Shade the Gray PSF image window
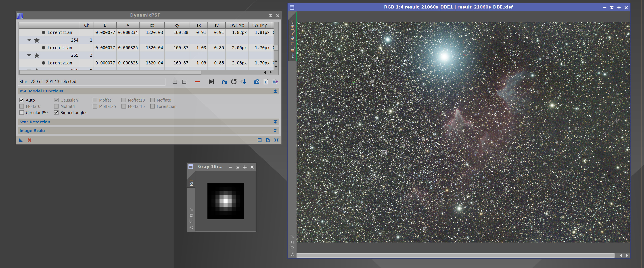This screenshot has height=268, width=644. 238,167
